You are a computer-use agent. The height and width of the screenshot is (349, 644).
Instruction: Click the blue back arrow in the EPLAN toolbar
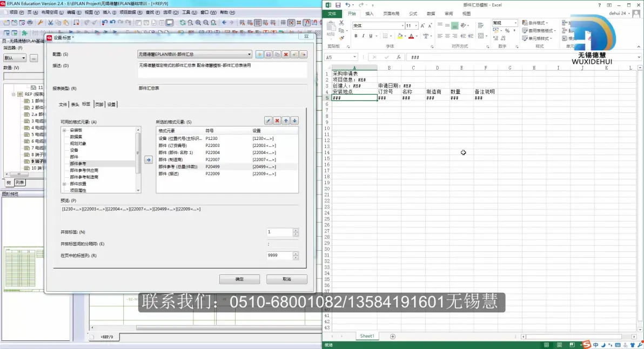[x=224, y=23]
